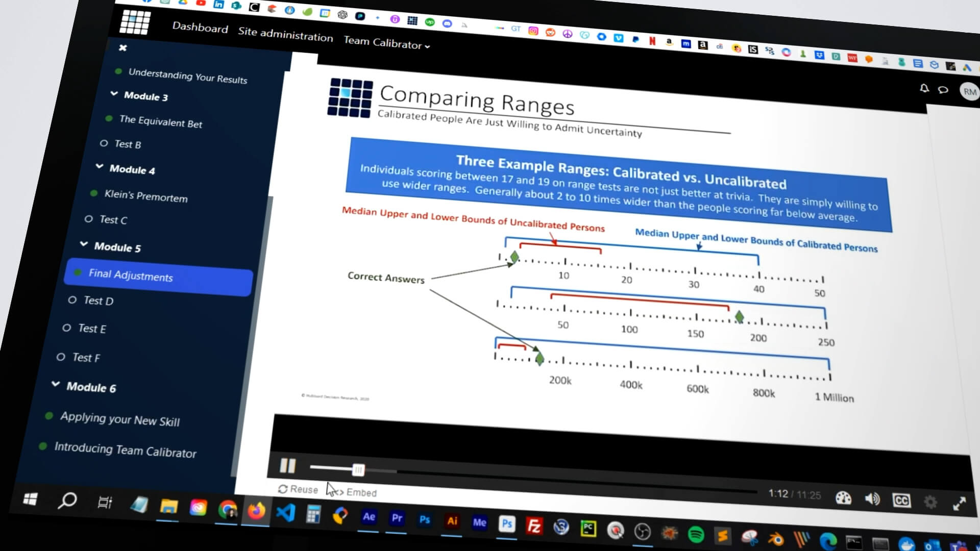
Task: Open Site administration
Action: pyautogui.click(x=285, y=34)
